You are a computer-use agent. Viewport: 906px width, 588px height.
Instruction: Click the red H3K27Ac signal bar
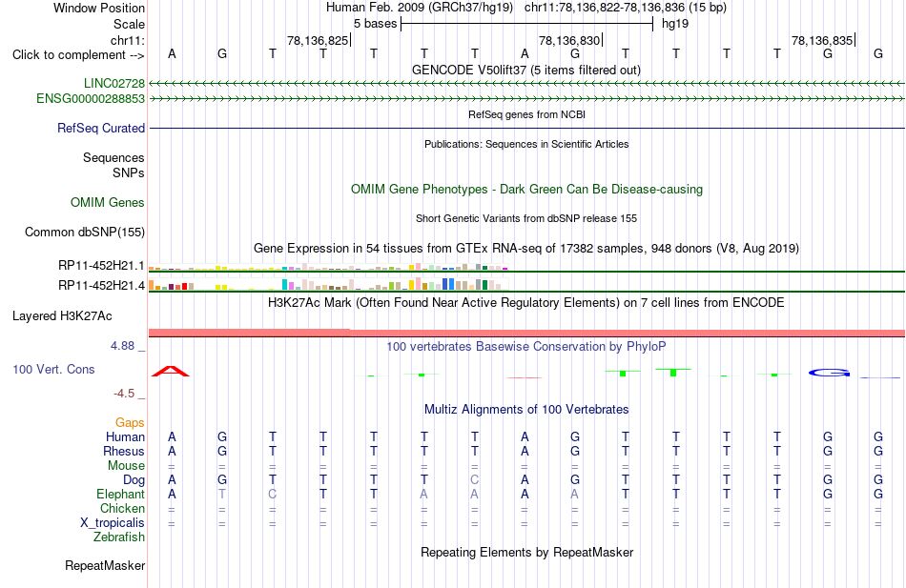[526, 333]
